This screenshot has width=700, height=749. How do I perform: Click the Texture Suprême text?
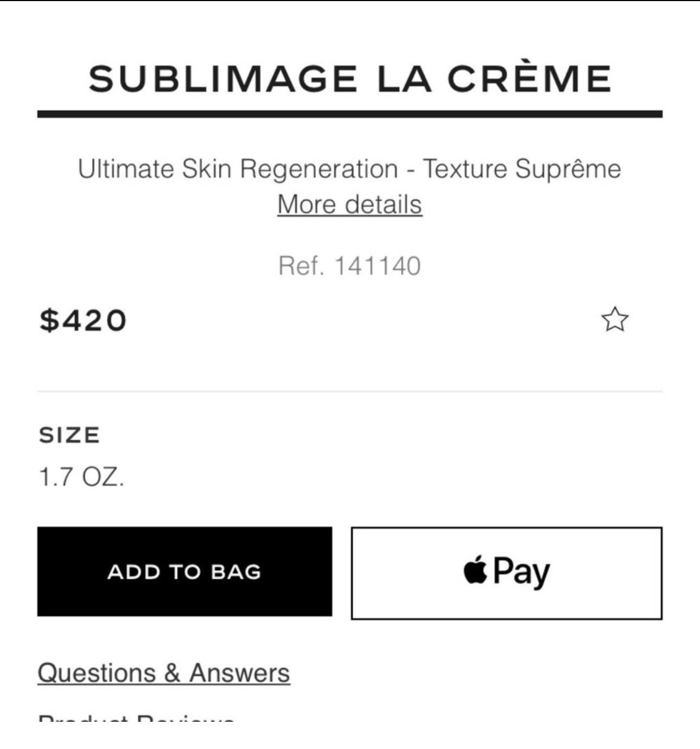pyautogui.click(x=522, y=169)
